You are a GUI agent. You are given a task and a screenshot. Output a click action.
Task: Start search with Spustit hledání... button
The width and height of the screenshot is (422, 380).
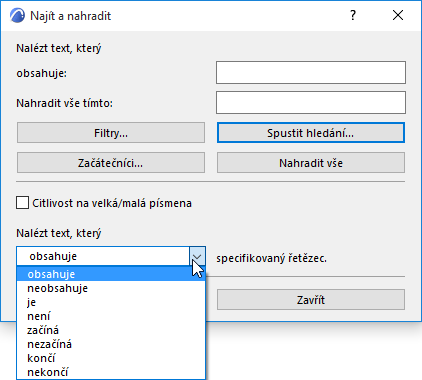(x=311, y=133)
